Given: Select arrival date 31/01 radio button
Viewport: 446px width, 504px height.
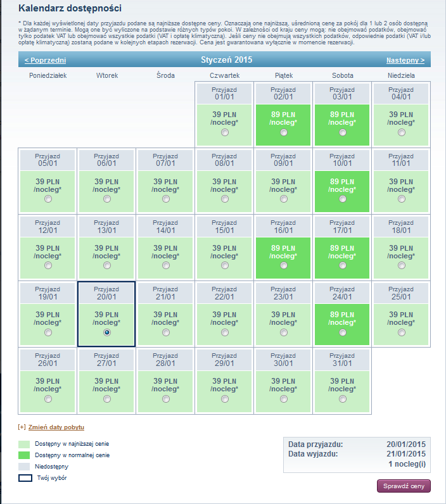Looking at the screenshot, I should click(343, 399).
